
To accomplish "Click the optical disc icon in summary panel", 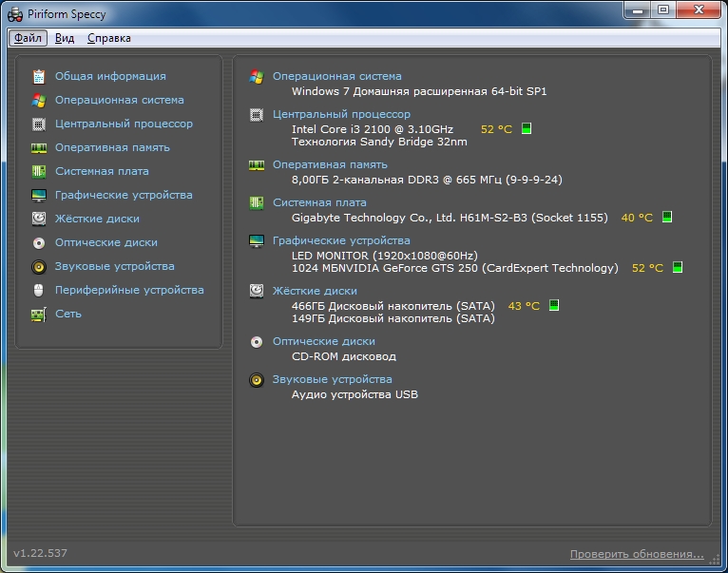I will [x=257, y=342].
